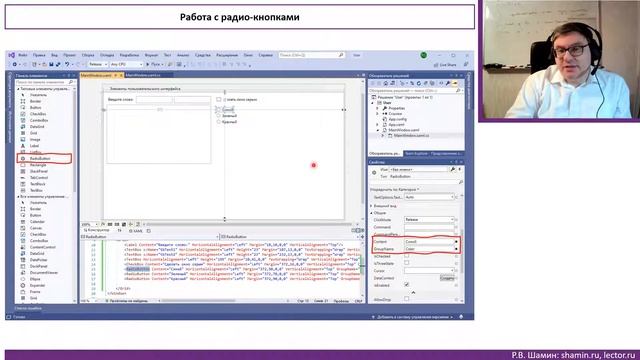Viewport: 640px width, 360px height.
Task: Toggle the gray window checkbox in the designer
Action: click(x=219, y=100)
